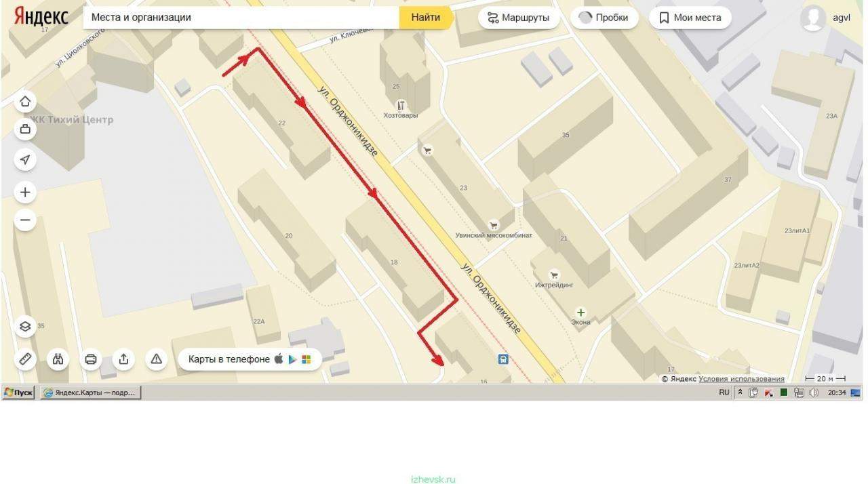The width and height of the screenshot is (868, 484).
Task: Locate me with the navigation arrow icon
Action: (25, 159)
